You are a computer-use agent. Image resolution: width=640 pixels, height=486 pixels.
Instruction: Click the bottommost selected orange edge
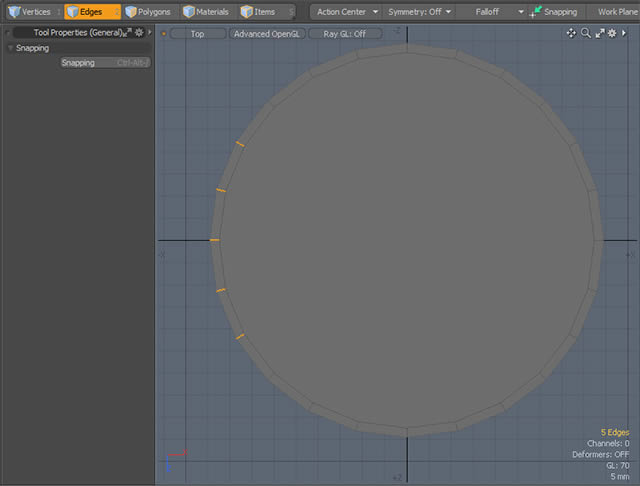pyautogui.click(x=240, y=336)
